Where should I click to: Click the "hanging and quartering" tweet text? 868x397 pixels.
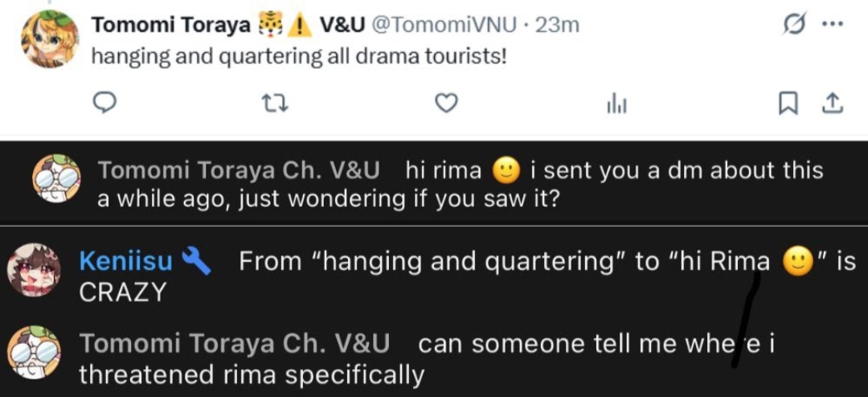tap(299, 58)
